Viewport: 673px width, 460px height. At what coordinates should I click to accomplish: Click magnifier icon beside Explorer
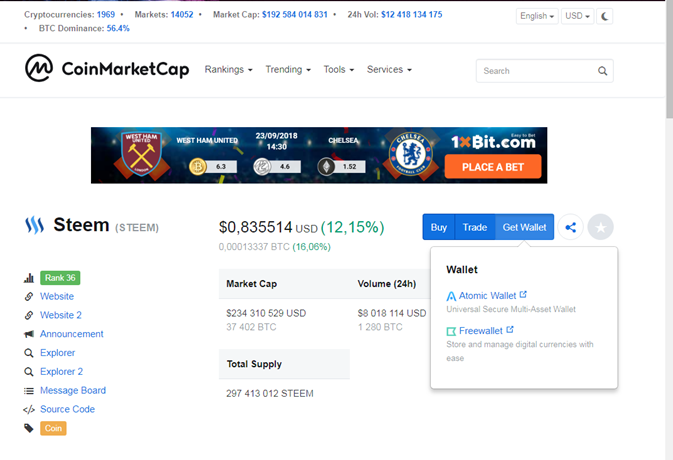pos(29,353)
